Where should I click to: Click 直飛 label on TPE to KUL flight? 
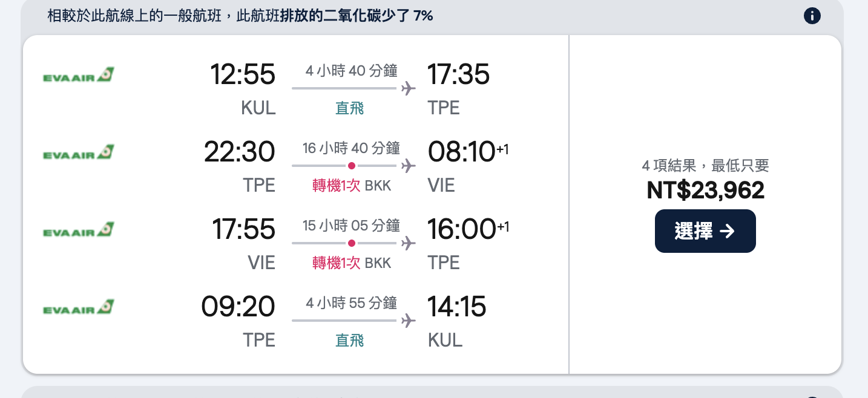coord(350,341)
